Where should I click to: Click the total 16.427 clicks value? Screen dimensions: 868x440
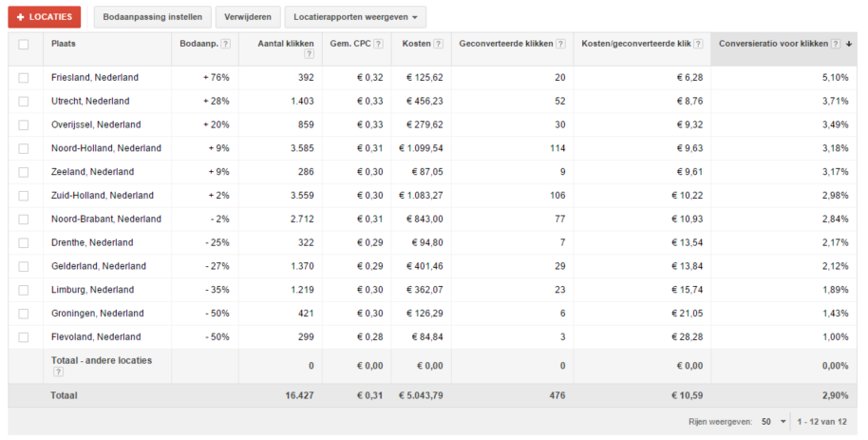(x=299, y=395)
